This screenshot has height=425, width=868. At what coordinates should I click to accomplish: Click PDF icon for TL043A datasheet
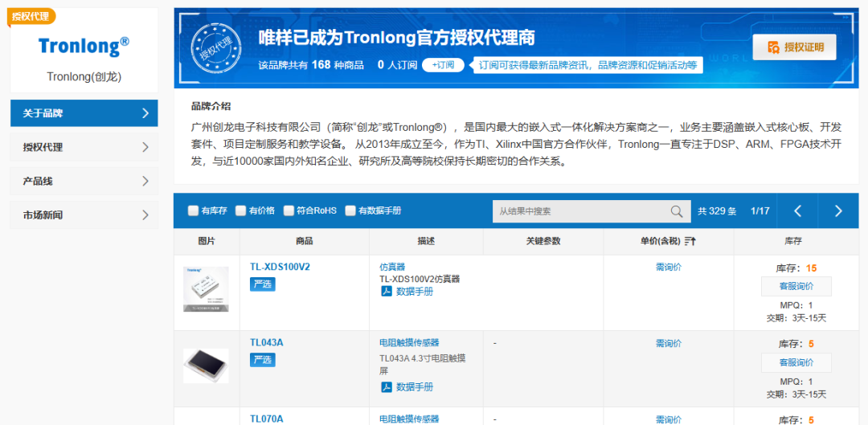(x=386, y=386)
